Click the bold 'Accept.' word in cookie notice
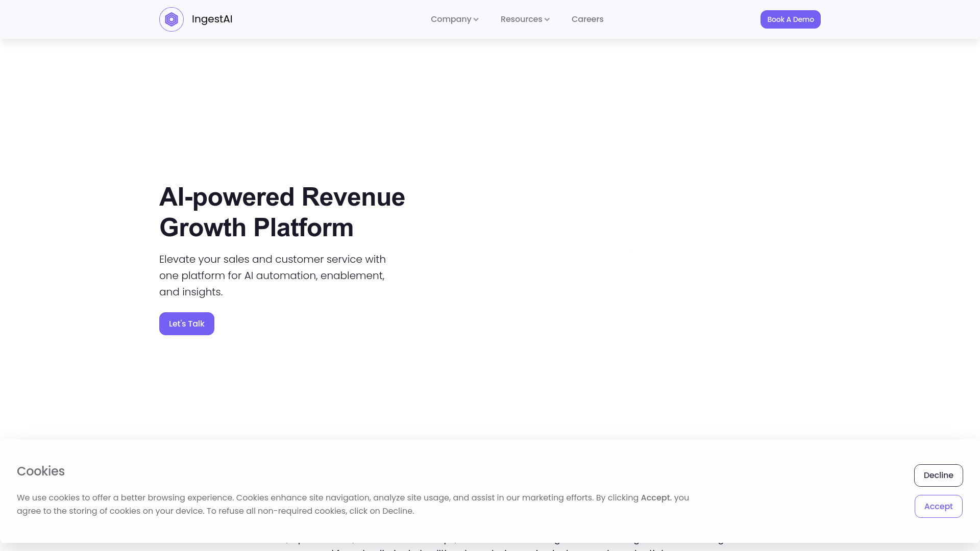 (x=656, y=498)
